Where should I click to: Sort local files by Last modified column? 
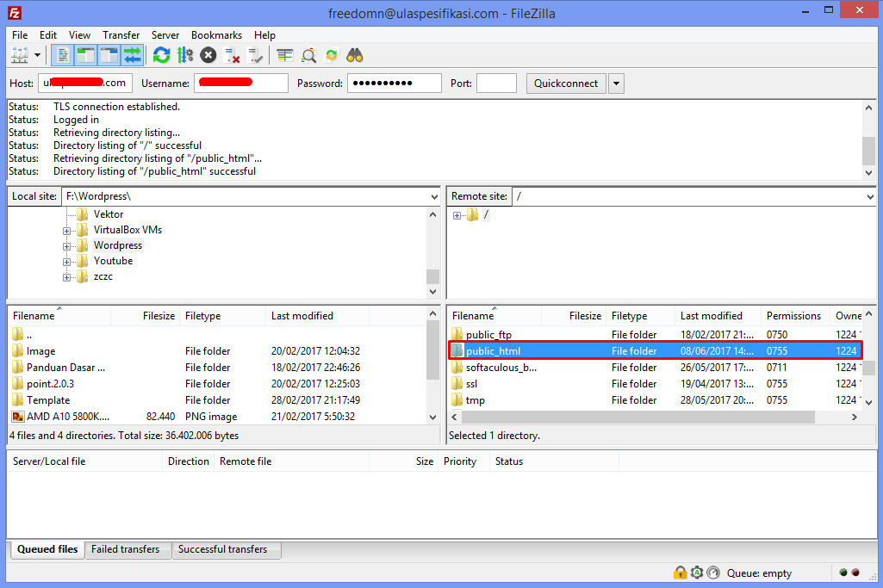click(317, 316)
